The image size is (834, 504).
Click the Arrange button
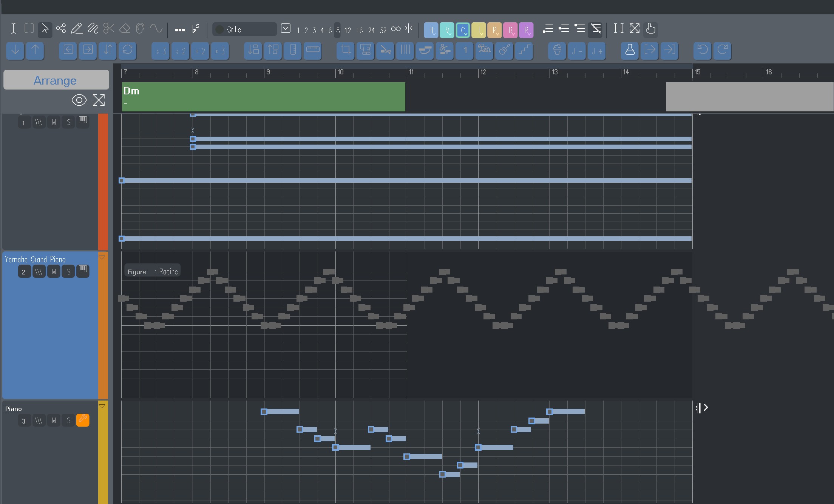(56, 80)
